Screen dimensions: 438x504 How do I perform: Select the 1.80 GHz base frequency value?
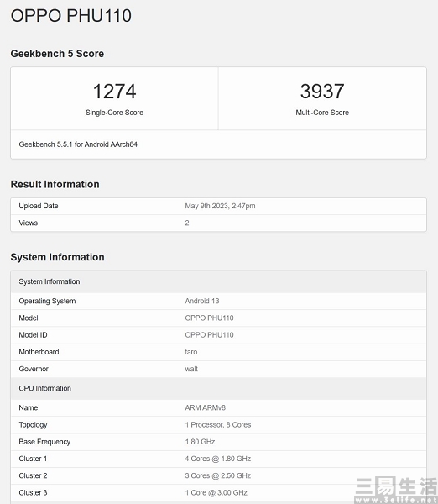pyautogui.click(x=200, y=442)
